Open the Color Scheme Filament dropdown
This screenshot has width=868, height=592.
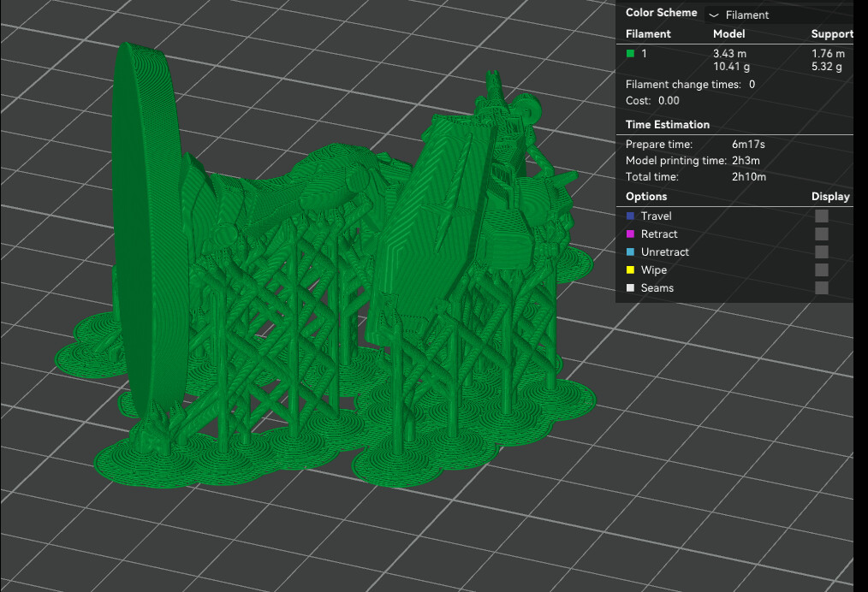tap(779, 15)
